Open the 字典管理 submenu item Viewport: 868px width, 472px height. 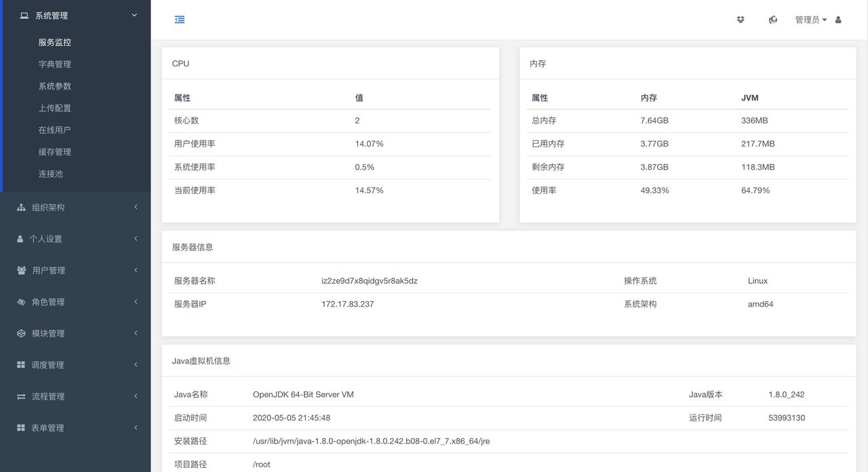pos(55,64)
